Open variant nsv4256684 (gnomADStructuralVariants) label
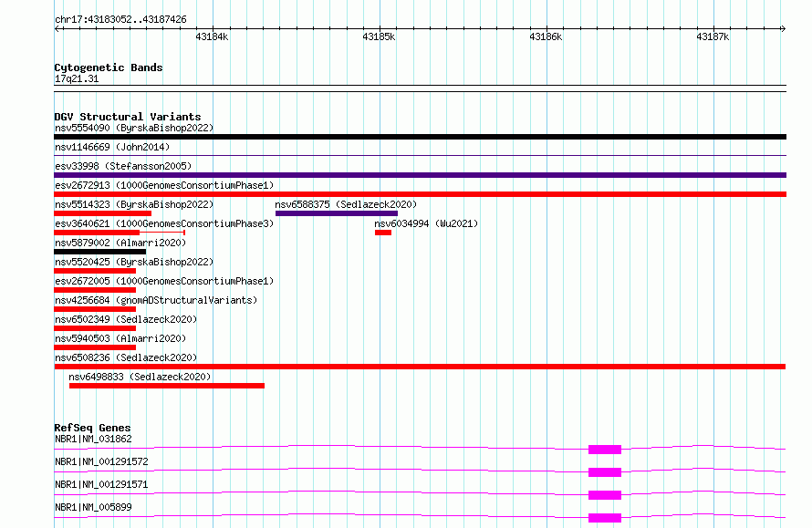Viewport: 812px width, 528px height. point(156,300)
